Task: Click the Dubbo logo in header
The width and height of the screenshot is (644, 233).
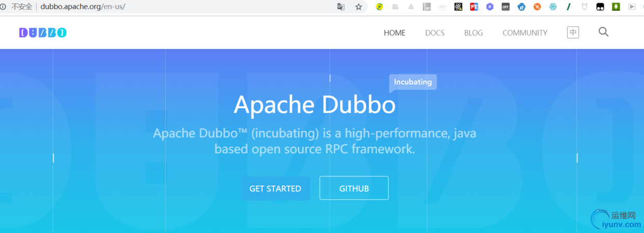Action: point(43,33)
